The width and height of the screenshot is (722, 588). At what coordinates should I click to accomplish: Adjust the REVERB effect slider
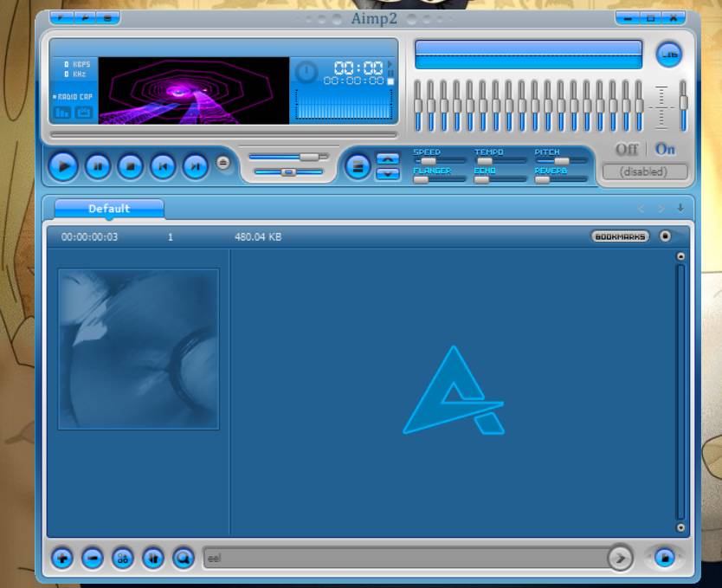click(x=561, y=179)
